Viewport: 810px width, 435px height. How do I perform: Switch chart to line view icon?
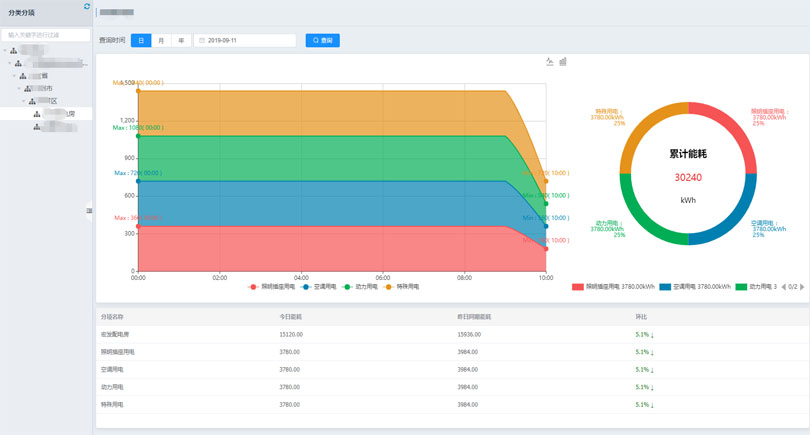tap(549, 62)
